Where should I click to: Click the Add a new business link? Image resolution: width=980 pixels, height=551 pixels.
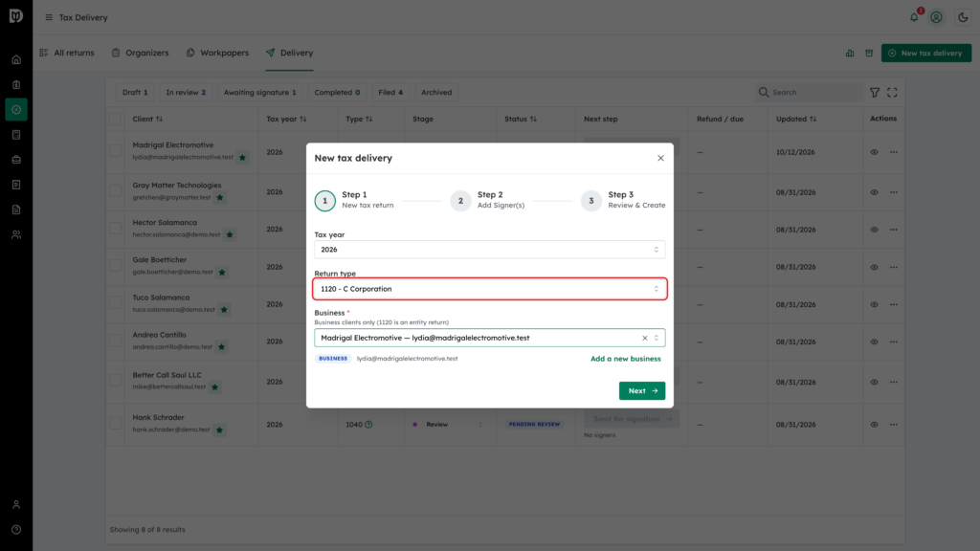pos(625,359)
